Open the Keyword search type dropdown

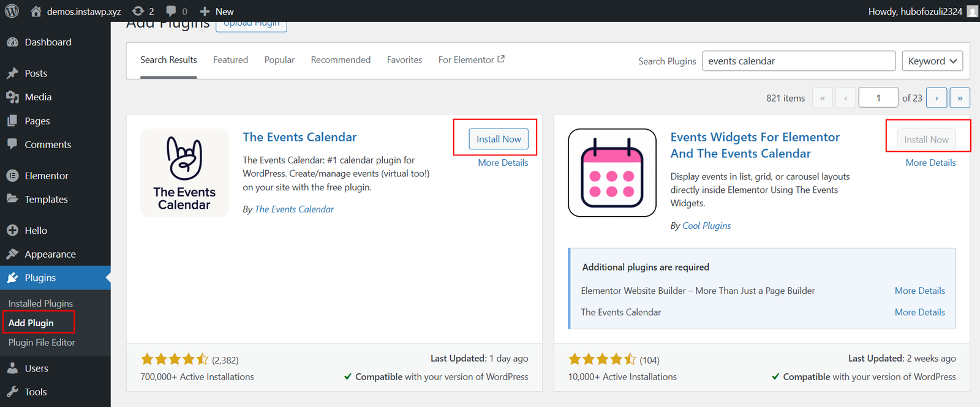tap(932, 61)
